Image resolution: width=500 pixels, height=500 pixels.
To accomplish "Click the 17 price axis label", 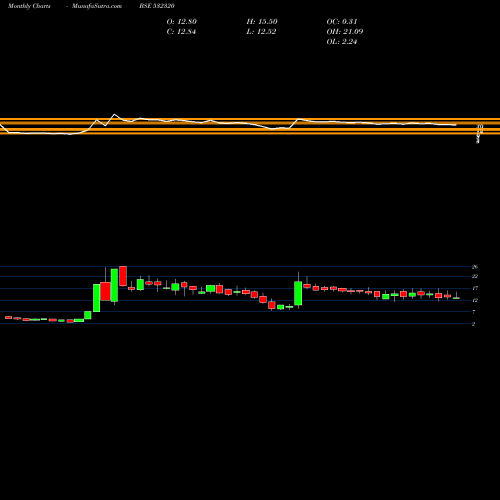I will pos(475,288).
